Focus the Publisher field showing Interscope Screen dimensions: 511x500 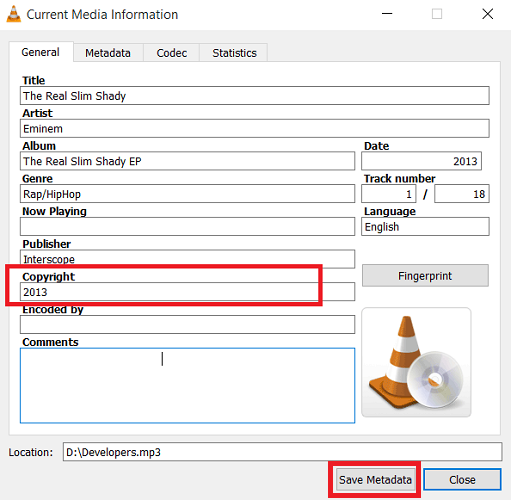(x=187, y=259)
